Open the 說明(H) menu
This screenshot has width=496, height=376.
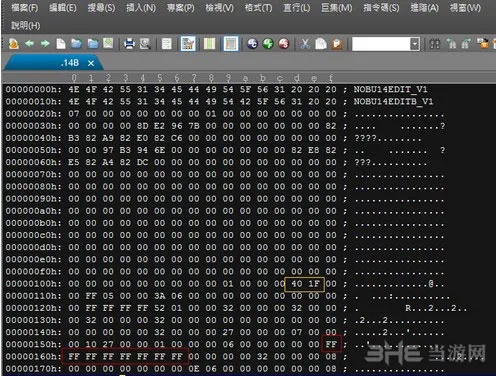tap(25, 25)
